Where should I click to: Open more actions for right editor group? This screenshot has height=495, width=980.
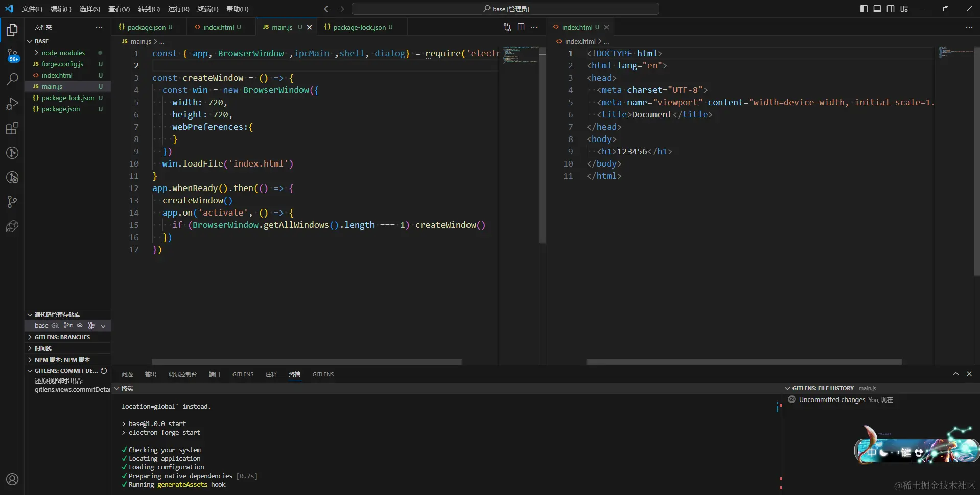[969, 27]
